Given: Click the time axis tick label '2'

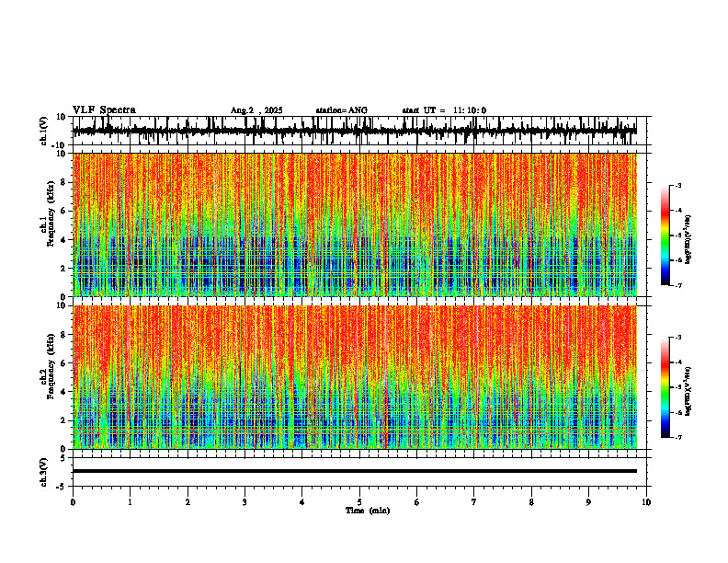Looking at the screenshot, I should (188, 502).
